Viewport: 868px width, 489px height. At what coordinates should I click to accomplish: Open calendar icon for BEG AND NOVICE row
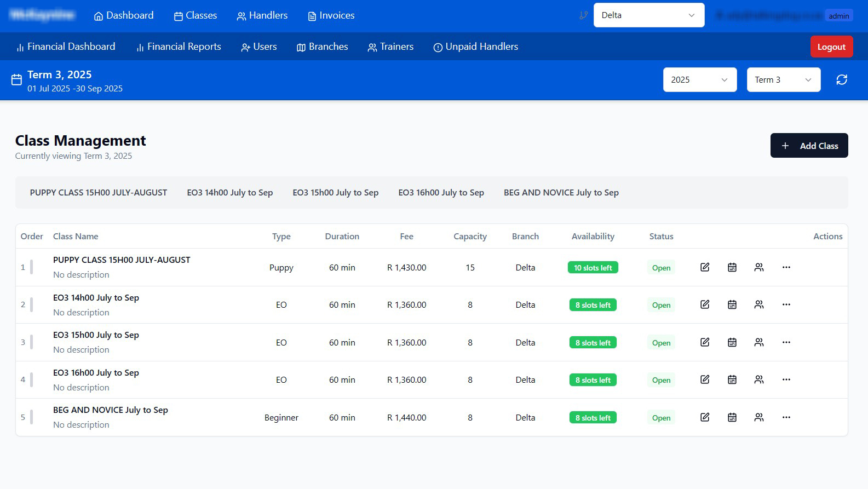(x=732, y=417)
